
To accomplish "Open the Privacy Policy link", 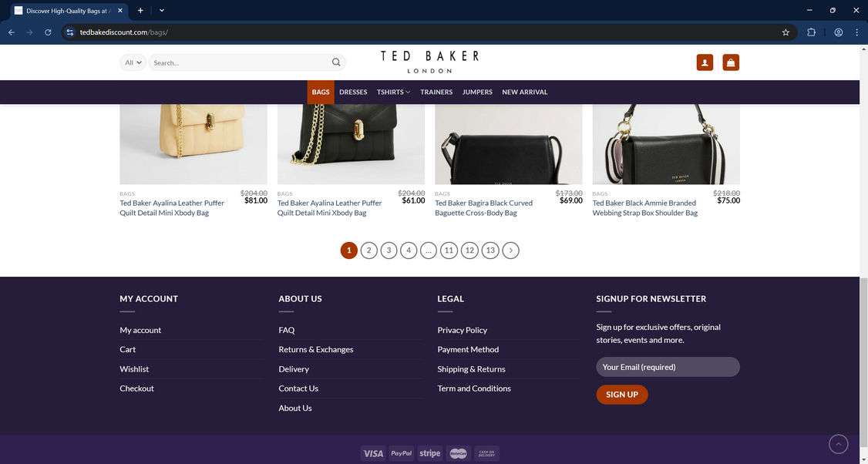I will tap(463, 330).
